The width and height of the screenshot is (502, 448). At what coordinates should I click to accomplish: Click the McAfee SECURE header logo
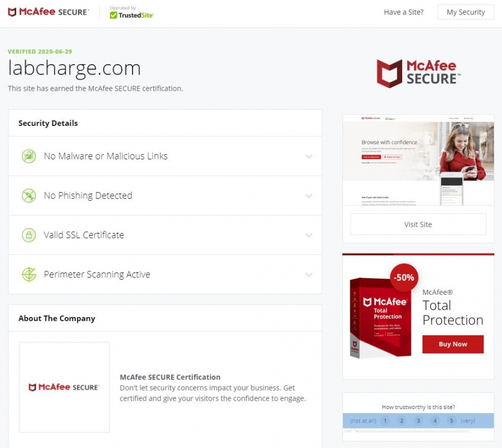point(49,12)
